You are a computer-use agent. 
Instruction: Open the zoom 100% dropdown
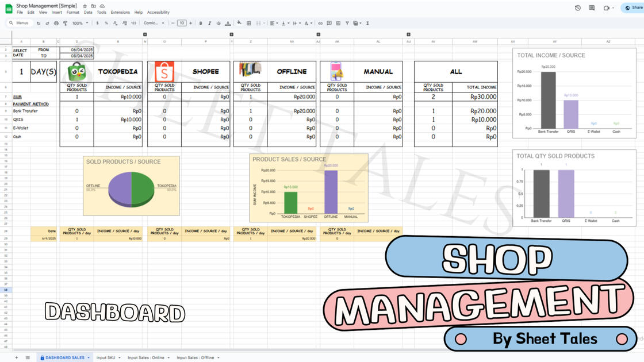80,24
